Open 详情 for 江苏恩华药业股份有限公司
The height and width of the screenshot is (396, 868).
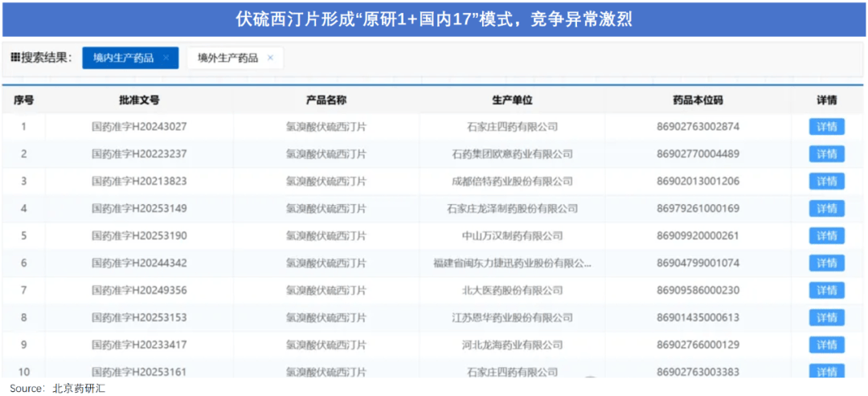pos(826,317)
